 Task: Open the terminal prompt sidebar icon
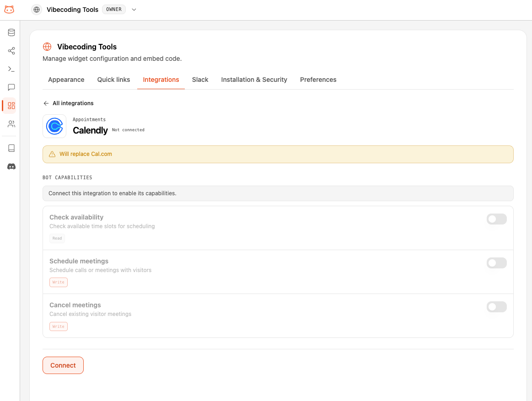click(11, 69)
